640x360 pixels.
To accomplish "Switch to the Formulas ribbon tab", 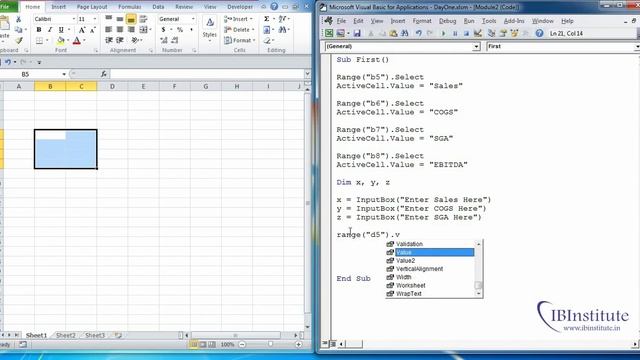I will click(130, 7).
